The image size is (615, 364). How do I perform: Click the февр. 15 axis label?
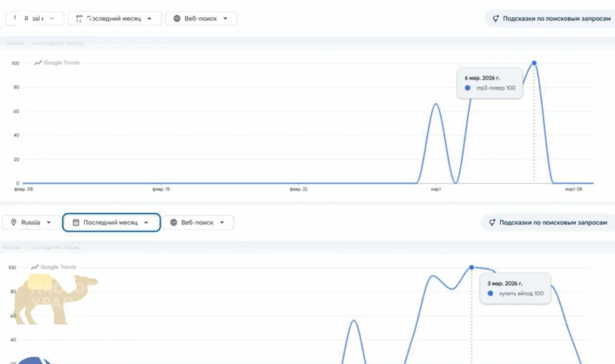coord(161,189)
